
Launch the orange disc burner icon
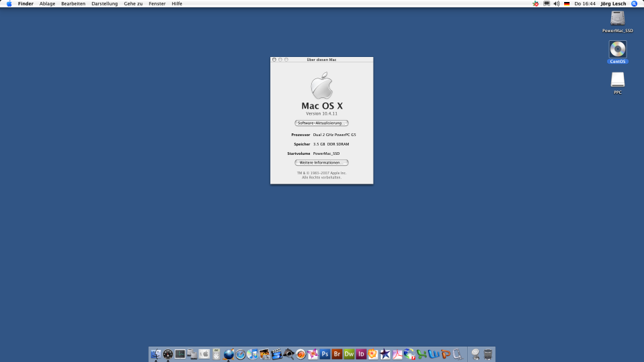pos(301,354)
